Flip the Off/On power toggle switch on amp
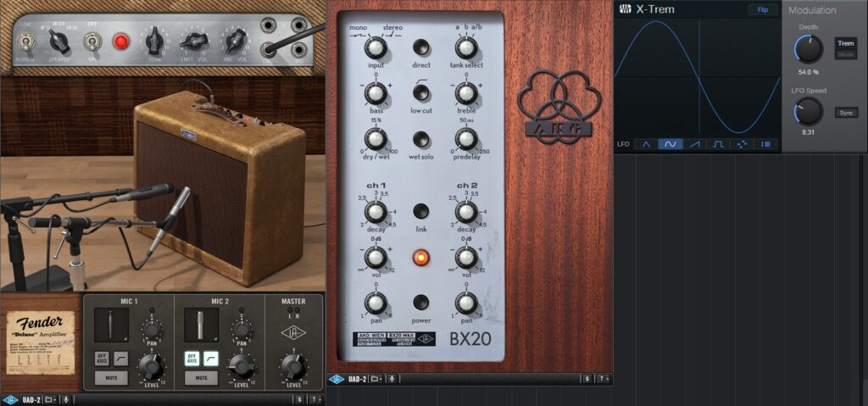868x406 pixels. (x=92, y=42)
